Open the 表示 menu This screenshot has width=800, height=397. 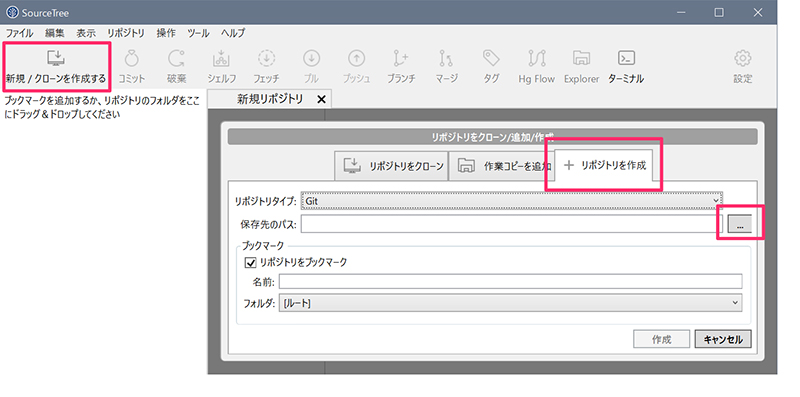tap(86, 33)
